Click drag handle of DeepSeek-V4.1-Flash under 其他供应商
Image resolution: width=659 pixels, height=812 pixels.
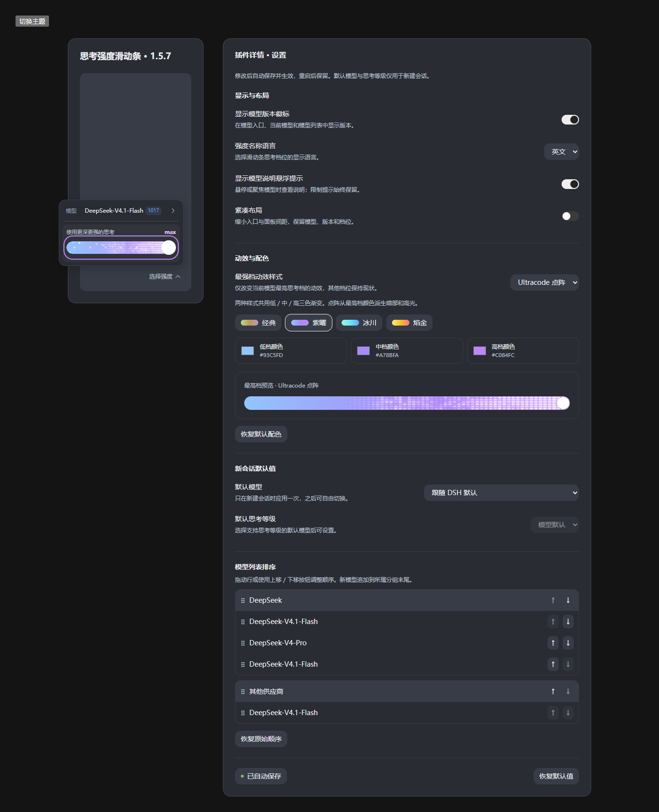pos(243,713)
